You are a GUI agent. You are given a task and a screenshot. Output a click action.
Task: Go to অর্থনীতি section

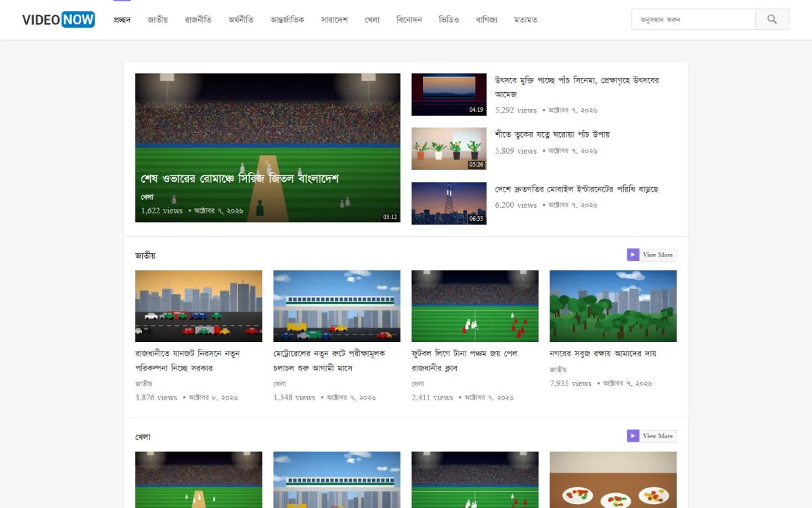point(241,20)
